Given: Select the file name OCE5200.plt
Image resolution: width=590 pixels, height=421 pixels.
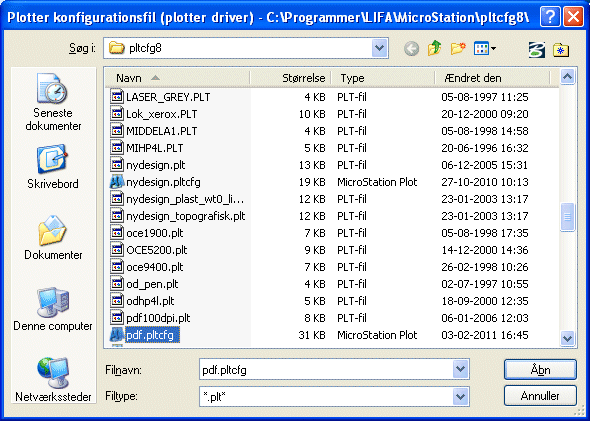Looking at the screenshot, I should pyautogui.click(x=157, y=250).
